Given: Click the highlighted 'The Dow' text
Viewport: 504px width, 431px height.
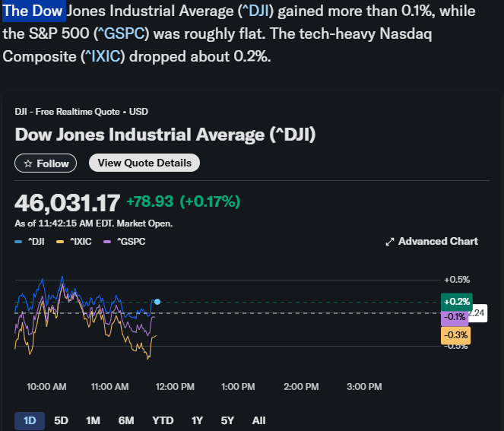Looking at the screenshot, I should point(33,11).
